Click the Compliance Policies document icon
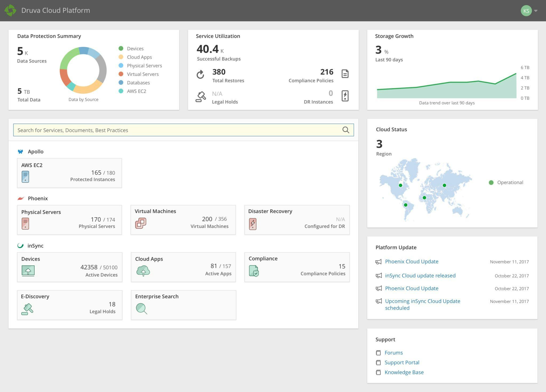 (x=345, y=74)
